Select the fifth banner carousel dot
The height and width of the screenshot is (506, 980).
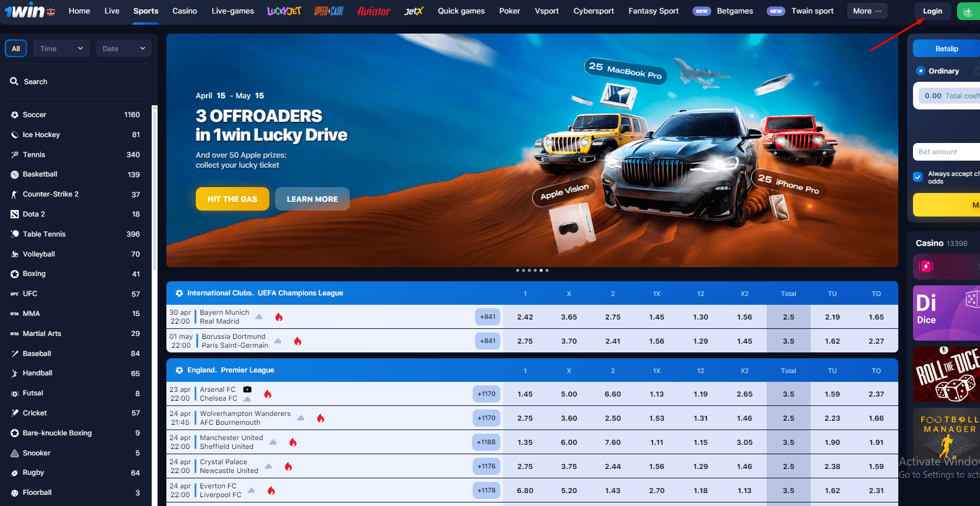[x=541, y=271]
